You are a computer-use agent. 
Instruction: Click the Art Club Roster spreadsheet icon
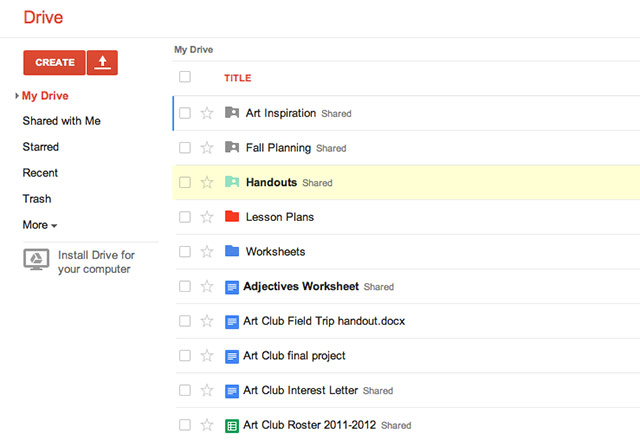(232, 425)
